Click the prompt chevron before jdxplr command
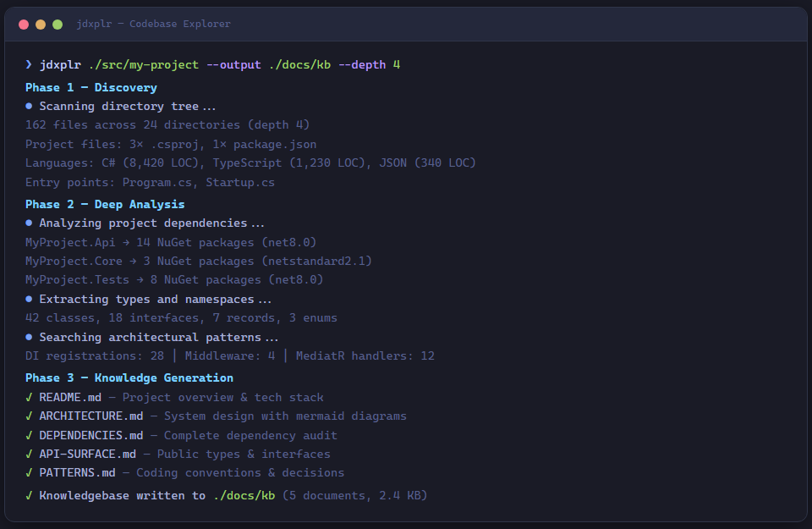The width and height of the screenshot is (812, 529). click(x=29, y=65)
